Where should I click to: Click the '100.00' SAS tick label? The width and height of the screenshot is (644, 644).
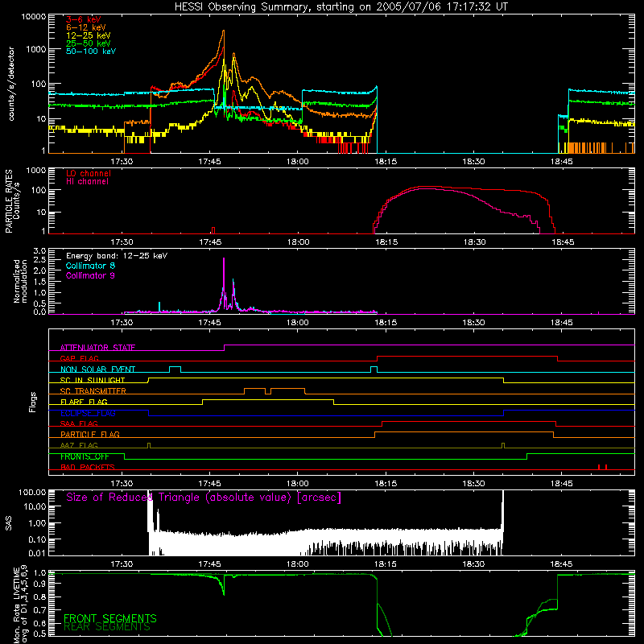[32, 493]
